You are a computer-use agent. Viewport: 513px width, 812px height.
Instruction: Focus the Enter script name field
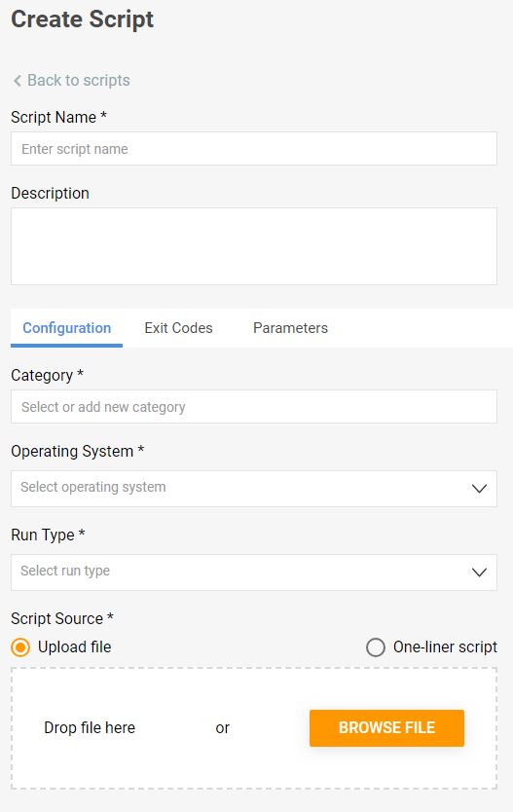click(x=254, y=149)
